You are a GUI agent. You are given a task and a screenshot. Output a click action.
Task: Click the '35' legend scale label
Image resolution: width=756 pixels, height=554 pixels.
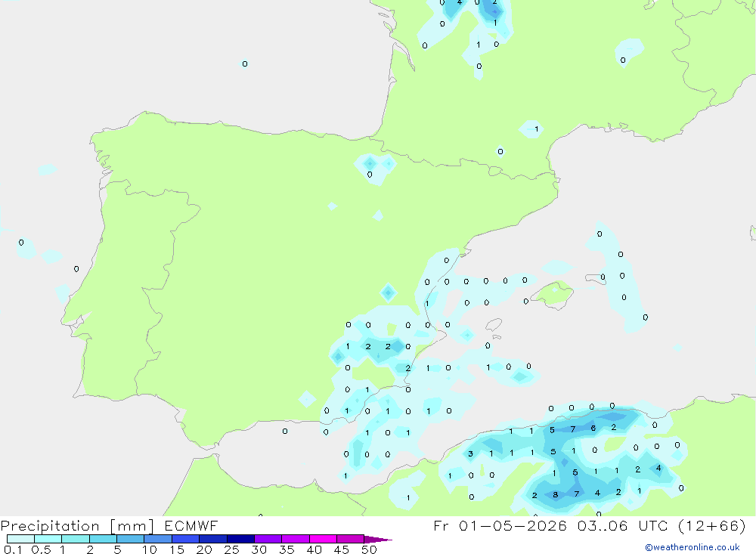coord(287,549)
